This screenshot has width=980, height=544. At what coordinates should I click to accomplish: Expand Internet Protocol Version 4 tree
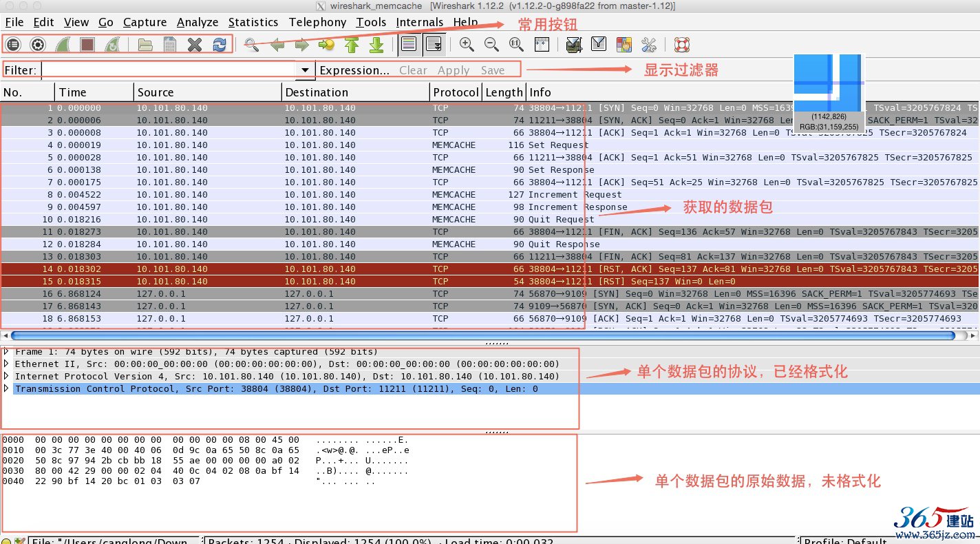point(6,376)
